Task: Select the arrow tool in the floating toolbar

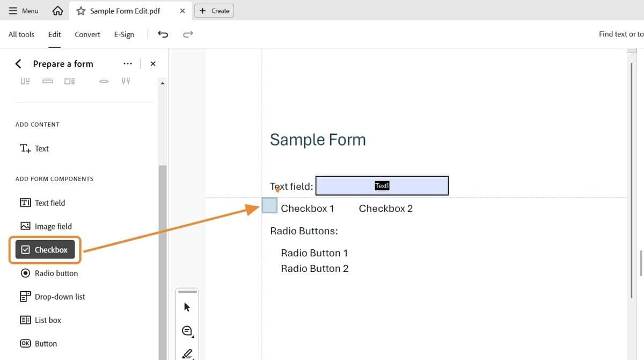Action: tap(187, 306)
